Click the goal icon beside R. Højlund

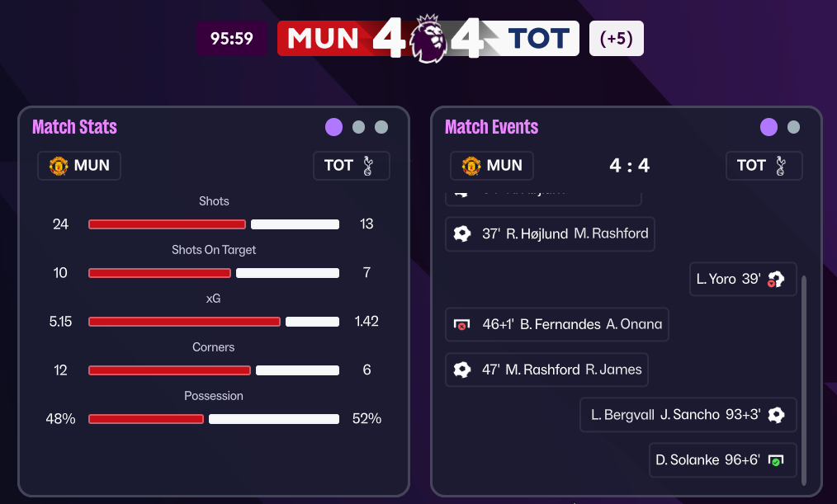[462, 233]
